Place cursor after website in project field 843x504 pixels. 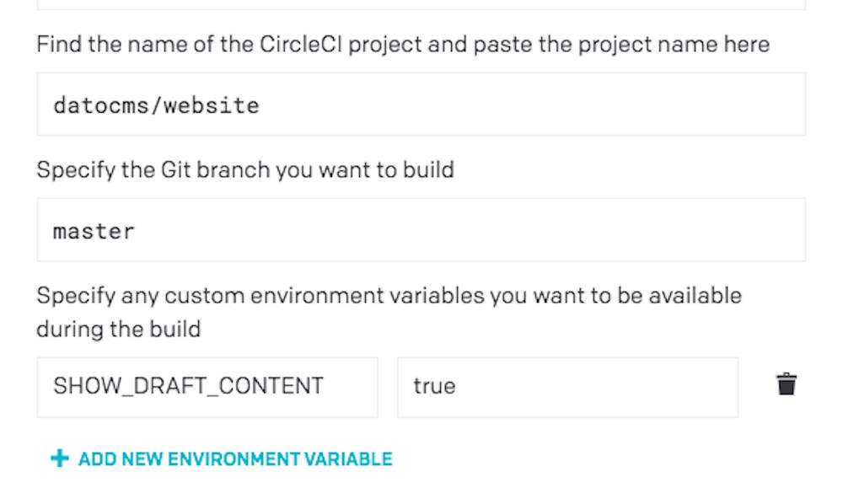(262, 105)
